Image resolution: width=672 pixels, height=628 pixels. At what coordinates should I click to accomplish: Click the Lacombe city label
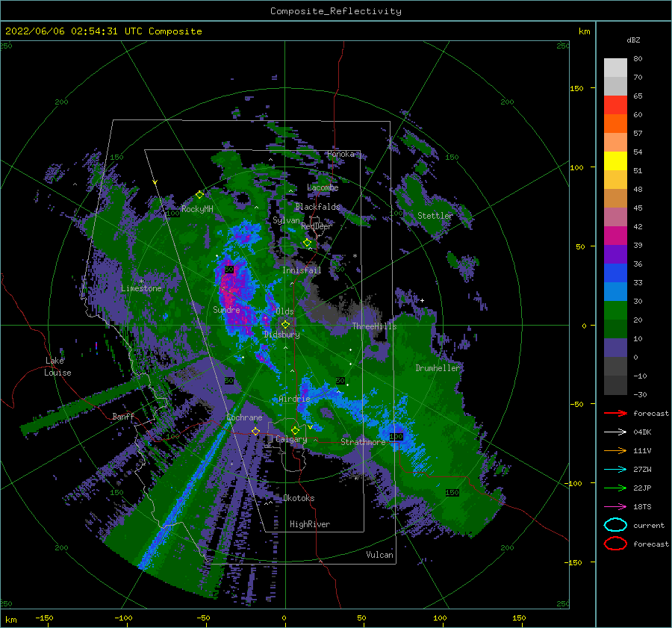click(x=323, y=187)
